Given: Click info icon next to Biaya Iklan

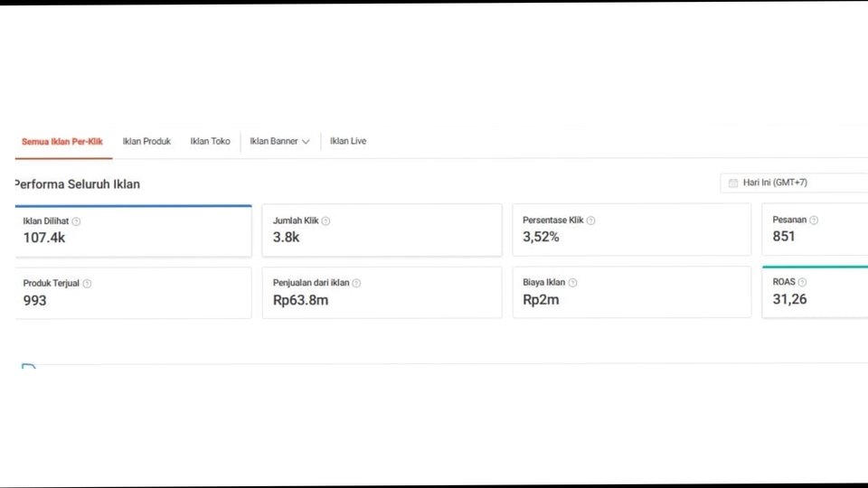Looking at the screenshot, I should coord(572,283).
